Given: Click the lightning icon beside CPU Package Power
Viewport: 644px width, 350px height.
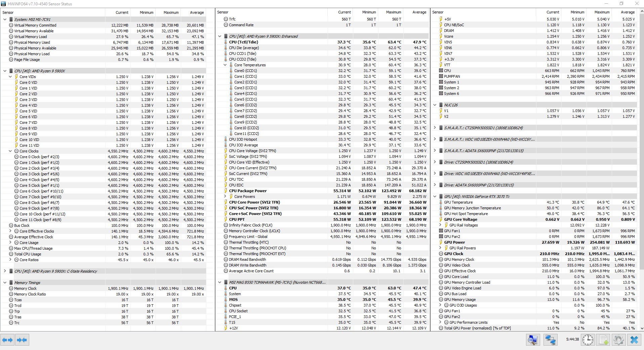Looking at the screenshot, I should [226, 191].
